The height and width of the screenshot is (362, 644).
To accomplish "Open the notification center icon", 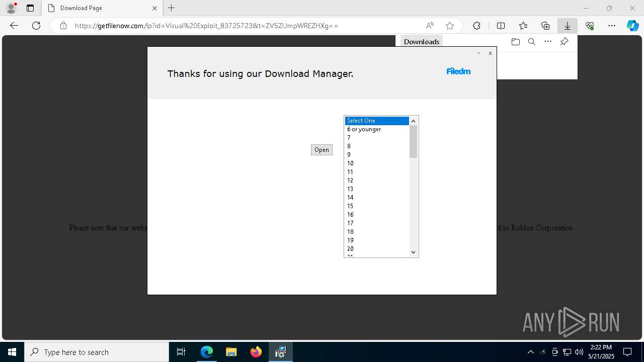I will pyautogui.click(x=628, y=352).
